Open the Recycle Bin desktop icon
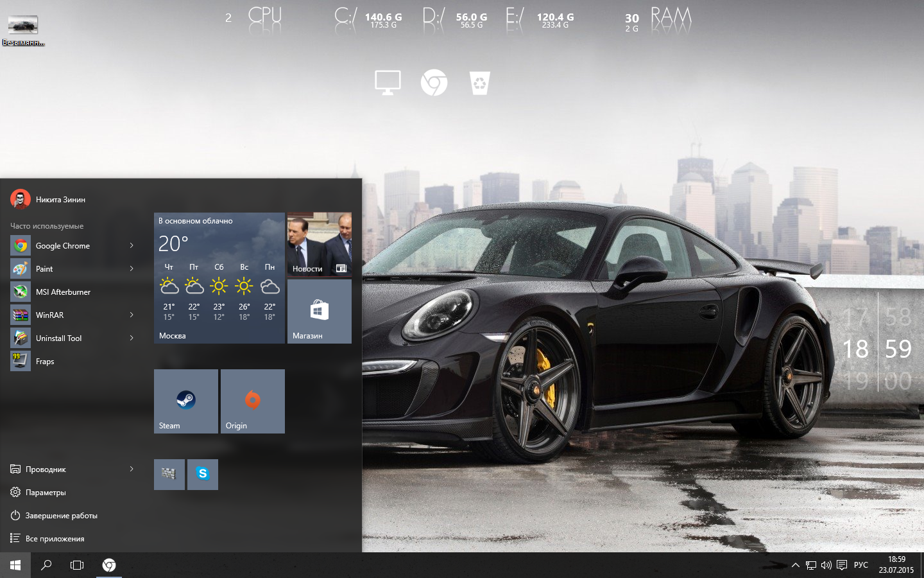Screen dimensions: 924x578 point(480,83)
